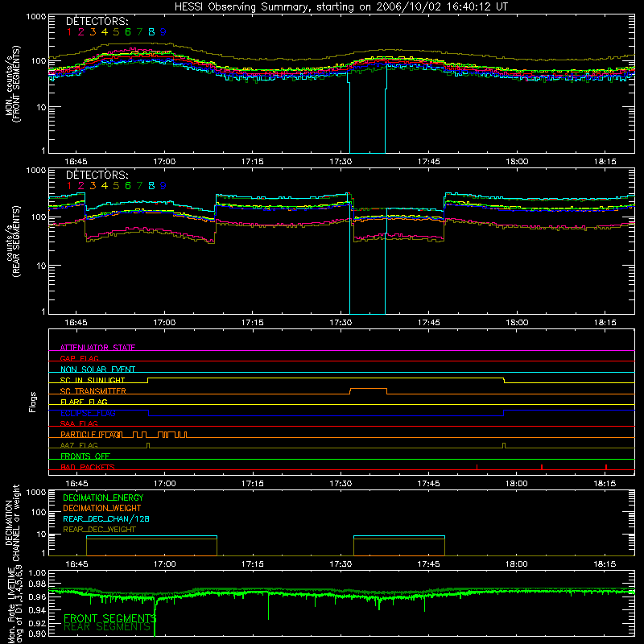
Task: Select detector 9 in front segments legend
Action: [x=163, y=31]
